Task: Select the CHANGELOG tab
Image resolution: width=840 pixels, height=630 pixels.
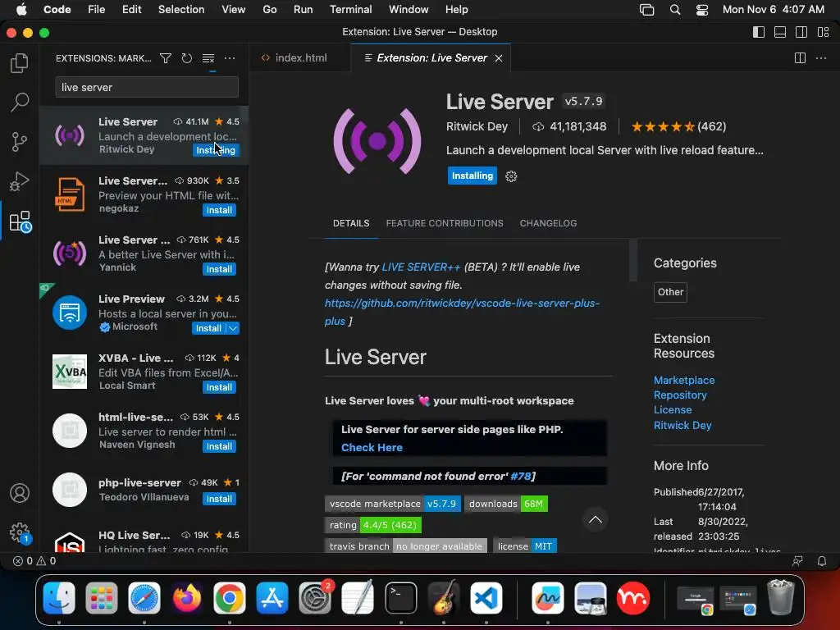Action: click(x=548, y=223)
